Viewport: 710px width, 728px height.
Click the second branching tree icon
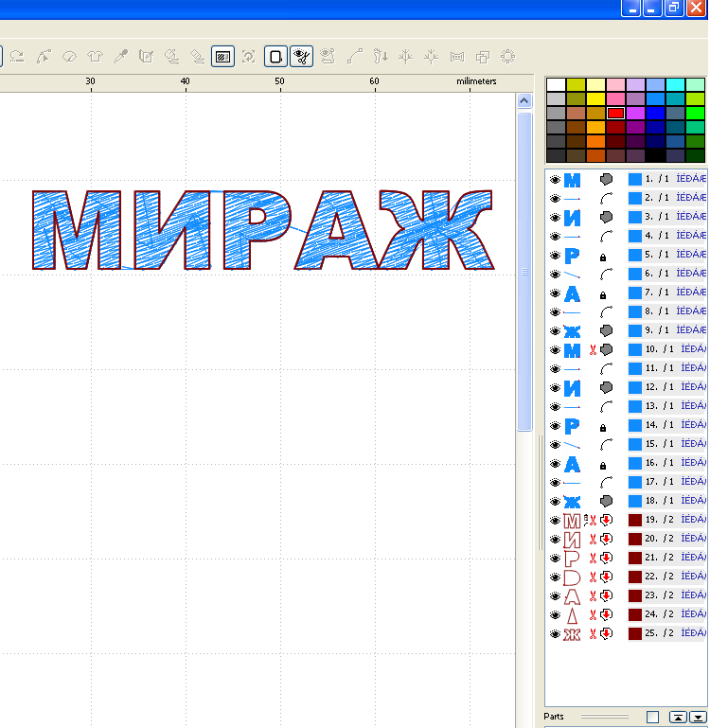tap(432, 57)
